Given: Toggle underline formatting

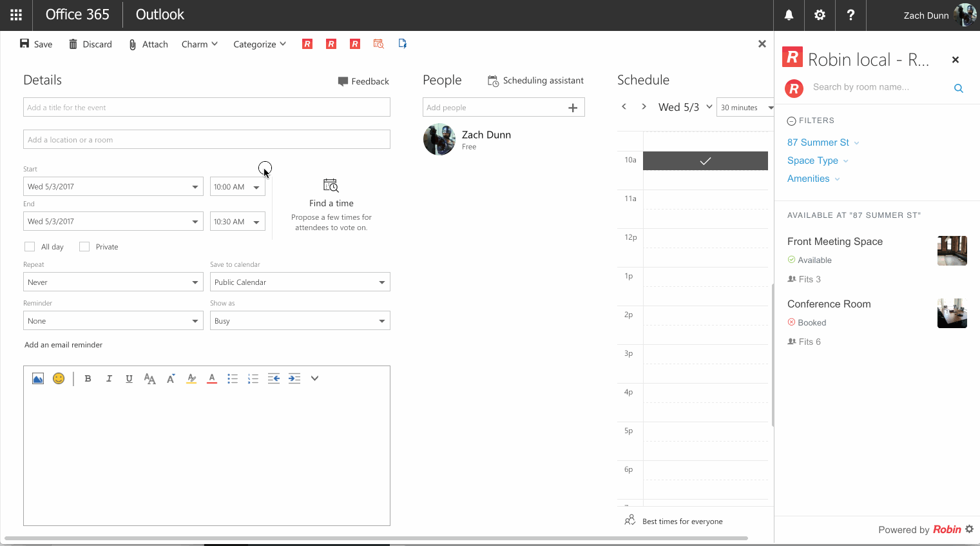Looking at the screenshot, I should coord(129,378).
